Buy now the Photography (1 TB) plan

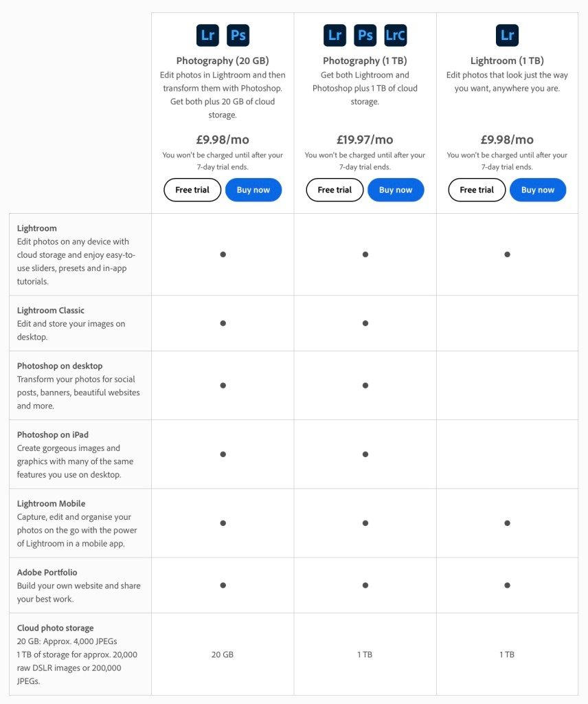point(396,190)
